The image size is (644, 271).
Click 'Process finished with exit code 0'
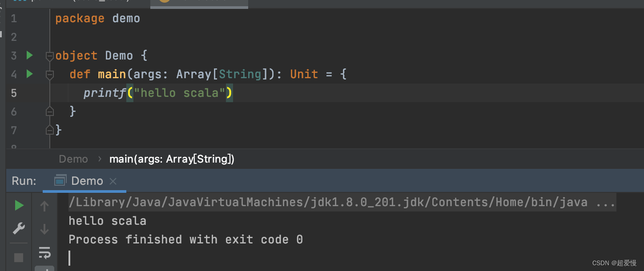click(185, 239)
